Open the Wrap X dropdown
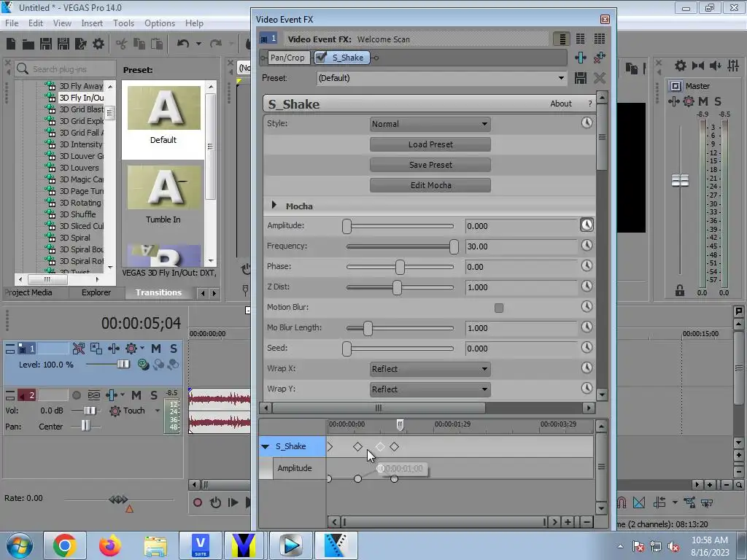 [430, 369]
